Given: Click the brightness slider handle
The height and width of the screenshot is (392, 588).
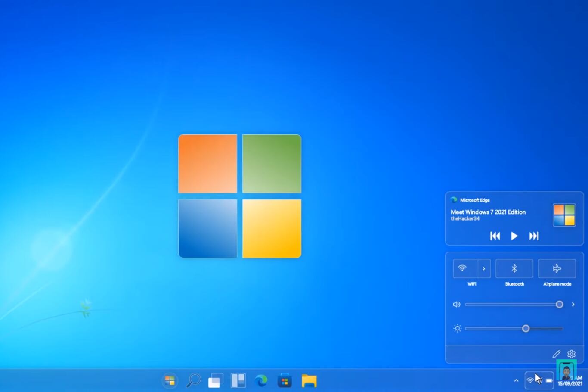Looking at the screenshot, I should point(526,329).
